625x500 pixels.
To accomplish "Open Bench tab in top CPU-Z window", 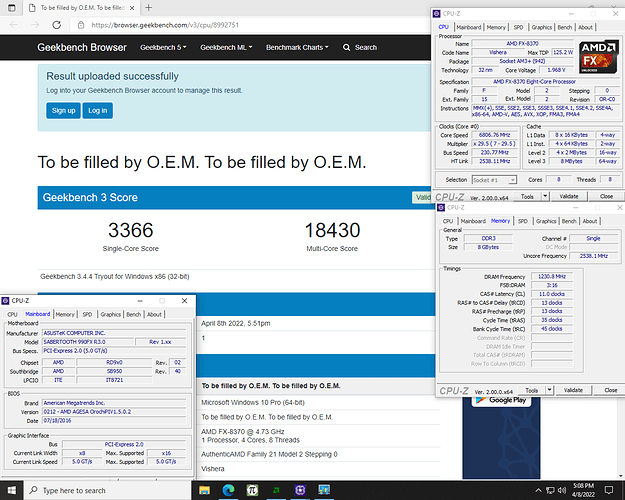I will tap(564, 27).
